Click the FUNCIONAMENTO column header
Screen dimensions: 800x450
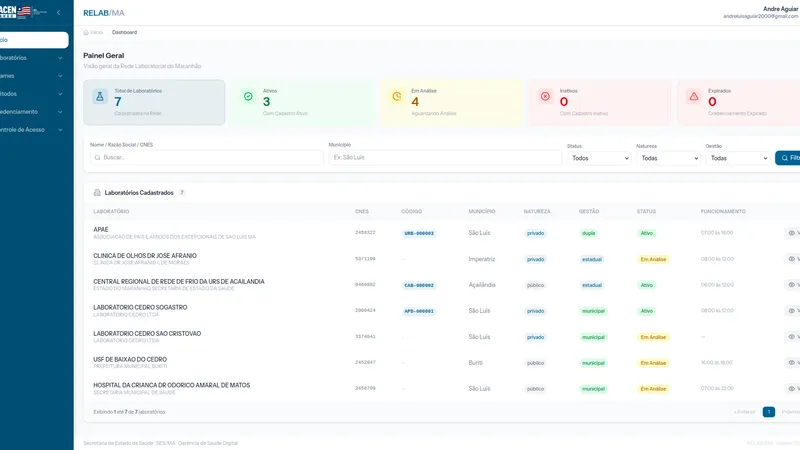click(723, 211)
